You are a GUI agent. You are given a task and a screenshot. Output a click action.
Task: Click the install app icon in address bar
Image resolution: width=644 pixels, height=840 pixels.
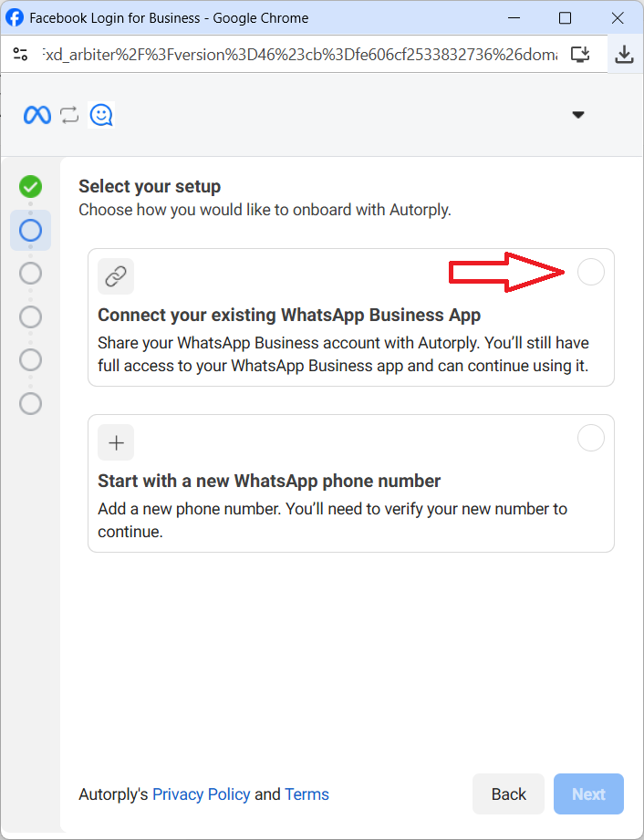[x=580, y=54]
